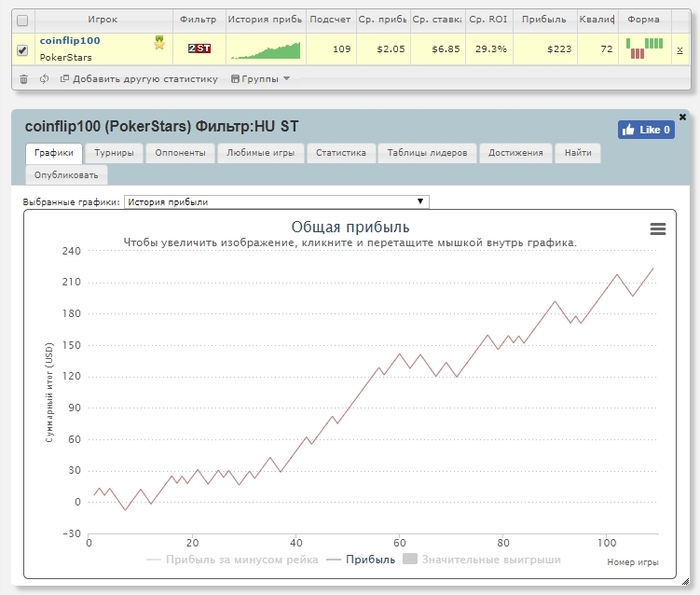Expand the Группы dropdown
The height and width of the screenshot is (595, 700).
260,79
